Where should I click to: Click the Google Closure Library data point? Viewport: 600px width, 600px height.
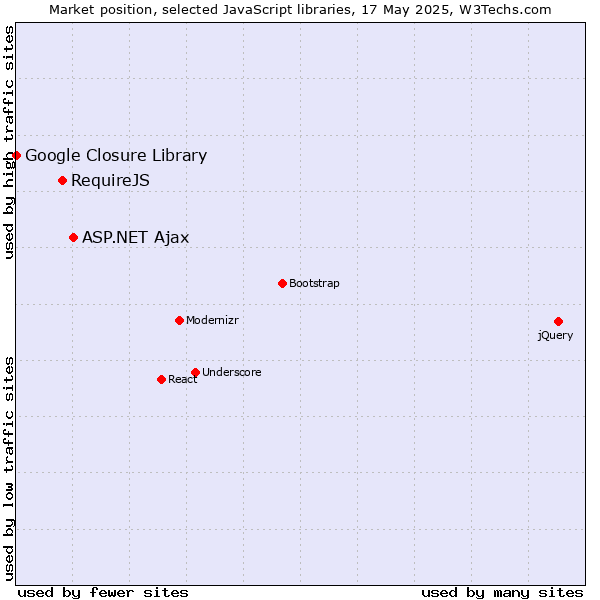[x=16, y=155]
